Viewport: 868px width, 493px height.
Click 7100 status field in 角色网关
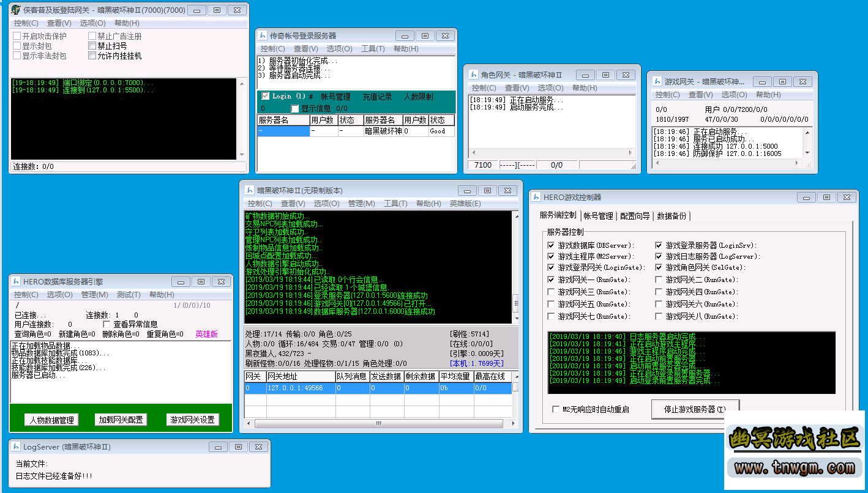[483, 165]
